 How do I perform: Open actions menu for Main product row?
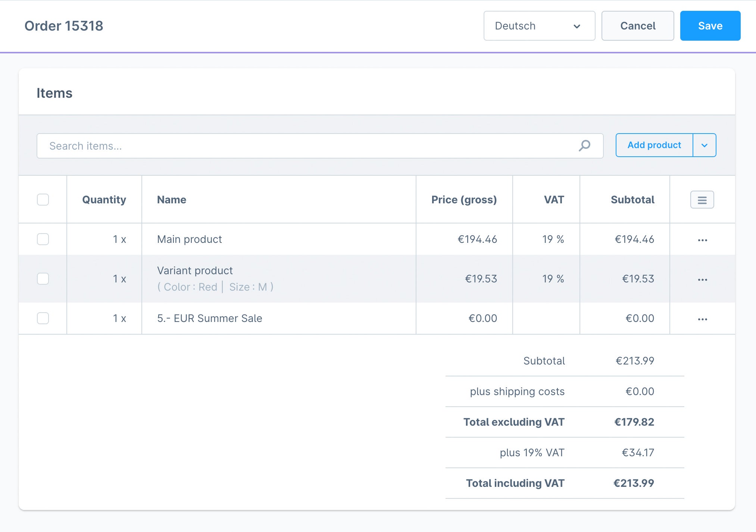pos(702,240)
